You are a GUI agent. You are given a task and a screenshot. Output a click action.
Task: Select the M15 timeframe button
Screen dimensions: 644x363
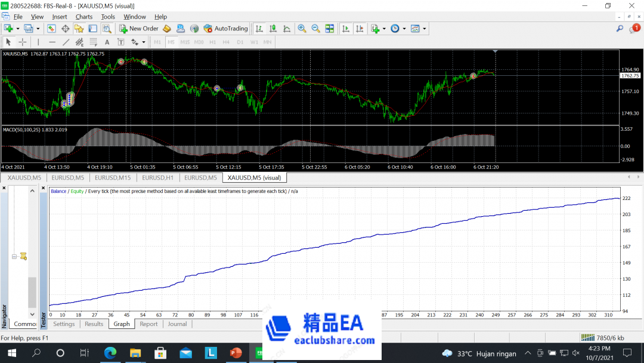185,42
